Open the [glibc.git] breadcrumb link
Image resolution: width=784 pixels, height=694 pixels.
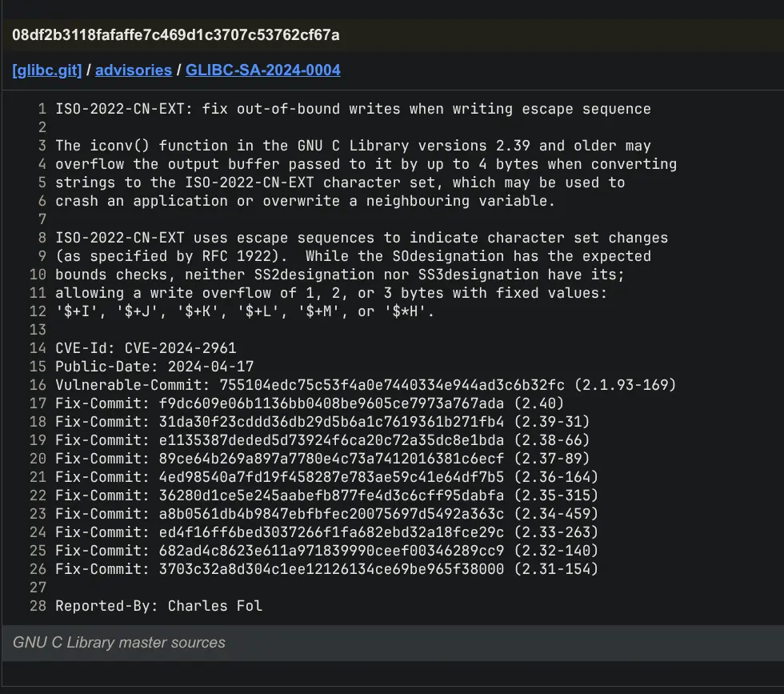[x=46, y=70]
